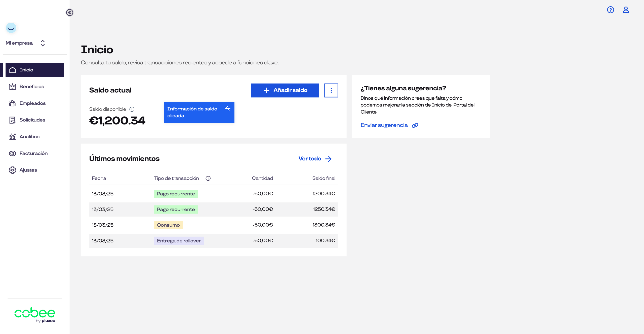Click the Enviar sugerencia link
This screenshot has height=334, width=644.
tap(389, 125)
